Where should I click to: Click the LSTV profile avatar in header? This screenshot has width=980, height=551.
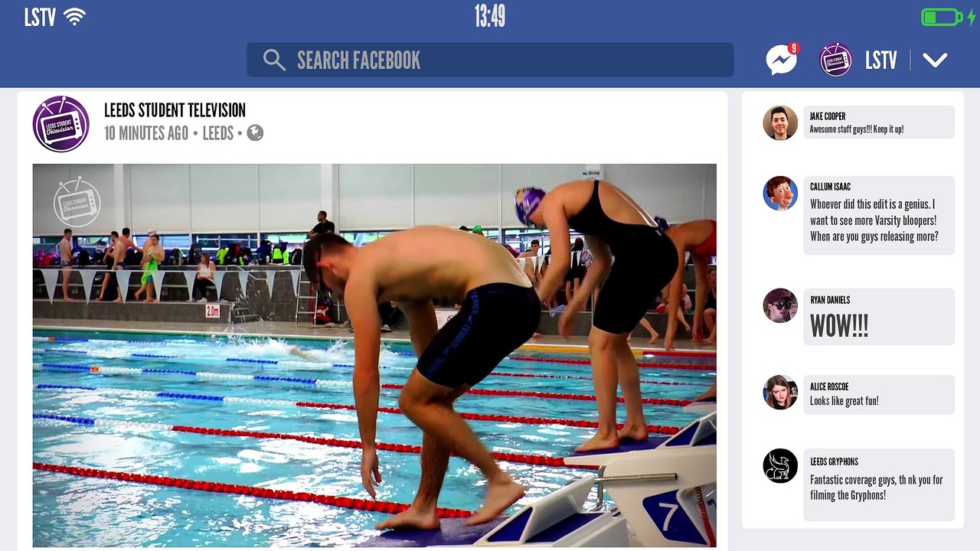click(835, 60)
